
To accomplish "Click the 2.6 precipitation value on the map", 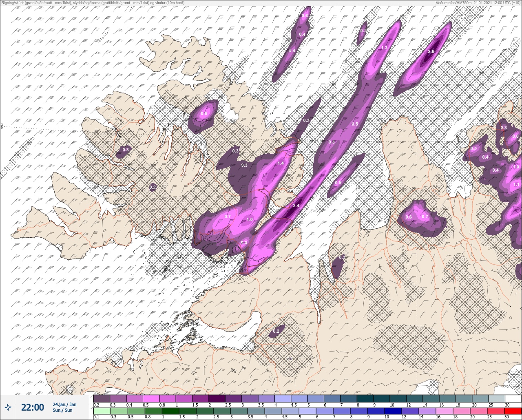I will [x=431, y=51].
